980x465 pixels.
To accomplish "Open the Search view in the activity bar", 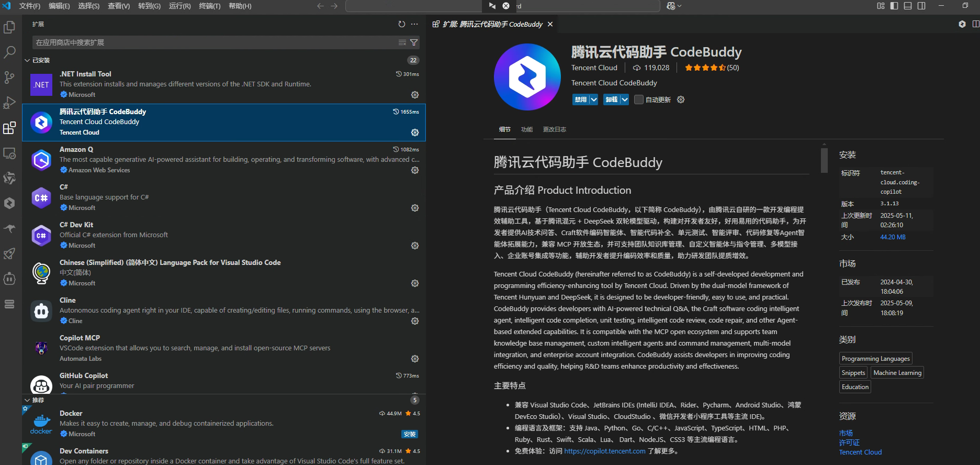I will [9, 52].
